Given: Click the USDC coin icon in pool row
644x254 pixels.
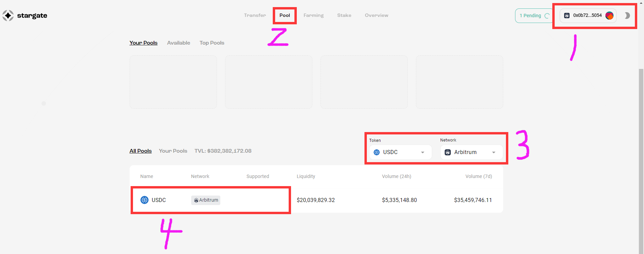Looking at the screenshot, I should tap(145, 200).
